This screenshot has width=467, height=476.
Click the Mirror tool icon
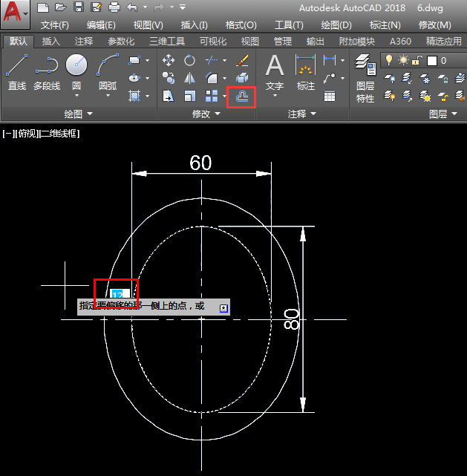(189, 78)
